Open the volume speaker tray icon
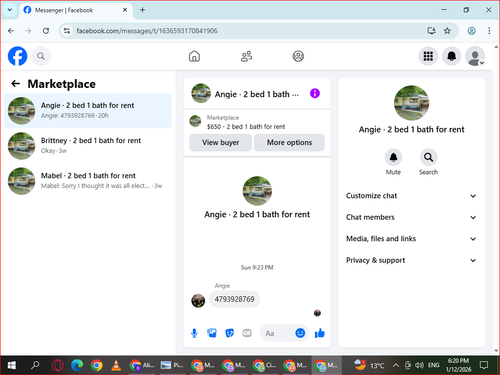 tap(419, 365)
